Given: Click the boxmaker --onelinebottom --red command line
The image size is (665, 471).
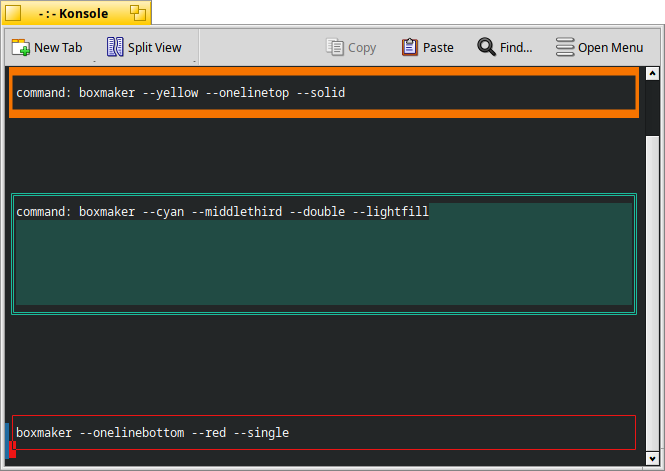Looking at the screenshot, I should pyautogui.click(x=153, y=433).
